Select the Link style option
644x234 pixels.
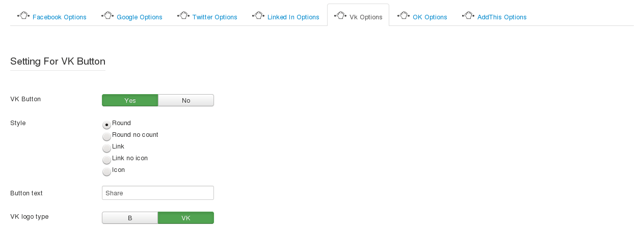click(x=106, y=148)
